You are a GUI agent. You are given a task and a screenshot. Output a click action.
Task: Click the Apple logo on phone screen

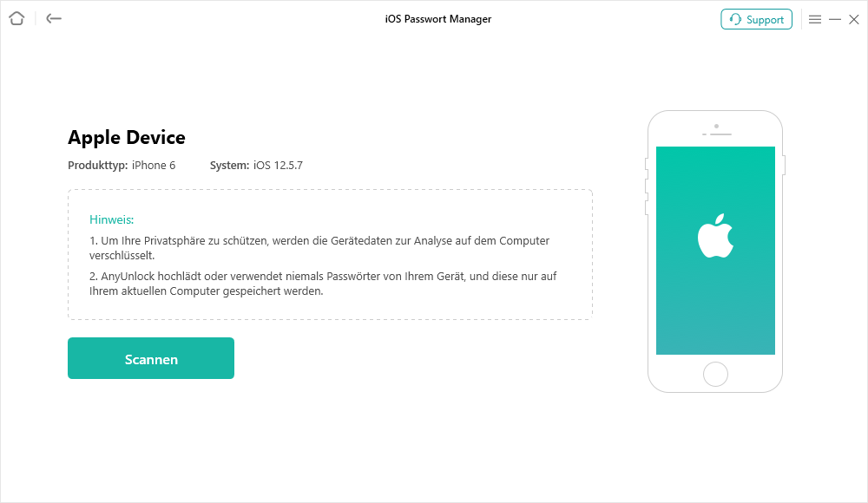point(715,236)
